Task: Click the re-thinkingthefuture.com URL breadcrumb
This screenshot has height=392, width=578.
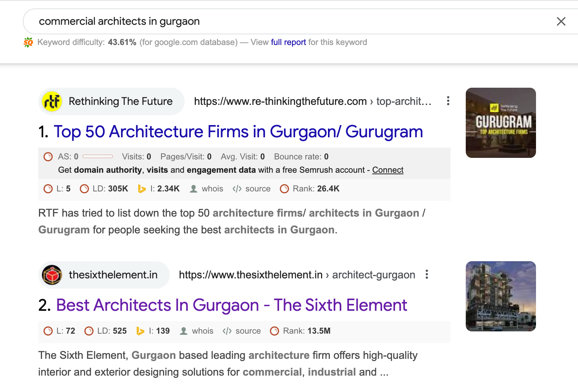Action: (x=313, y=101)
